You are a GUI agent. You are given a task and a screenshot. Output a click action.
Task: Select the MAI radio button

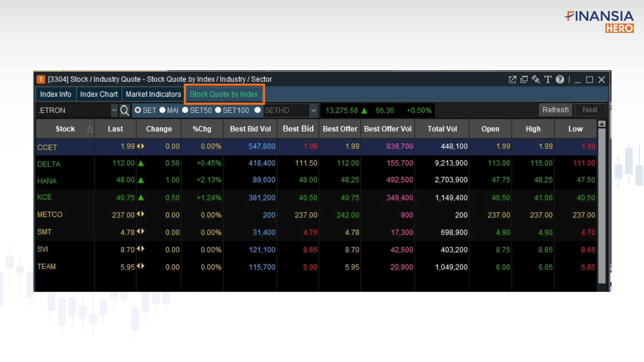click(163, 110)
